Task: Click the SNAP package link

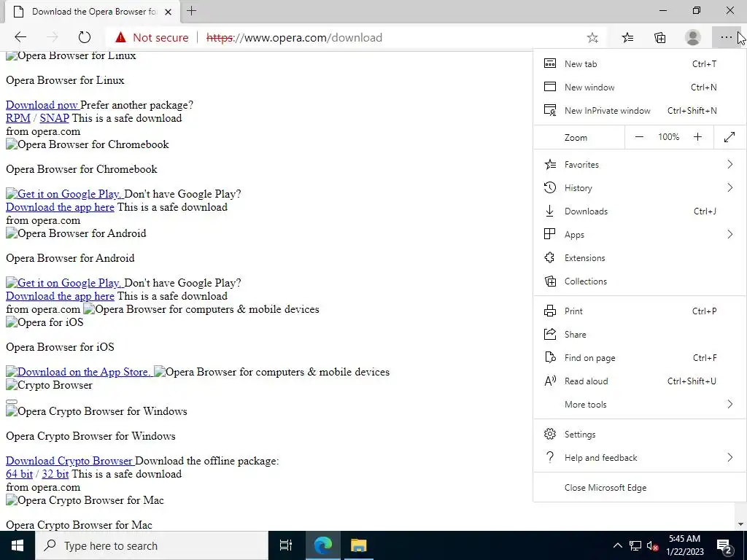Action: coord(54,118)
